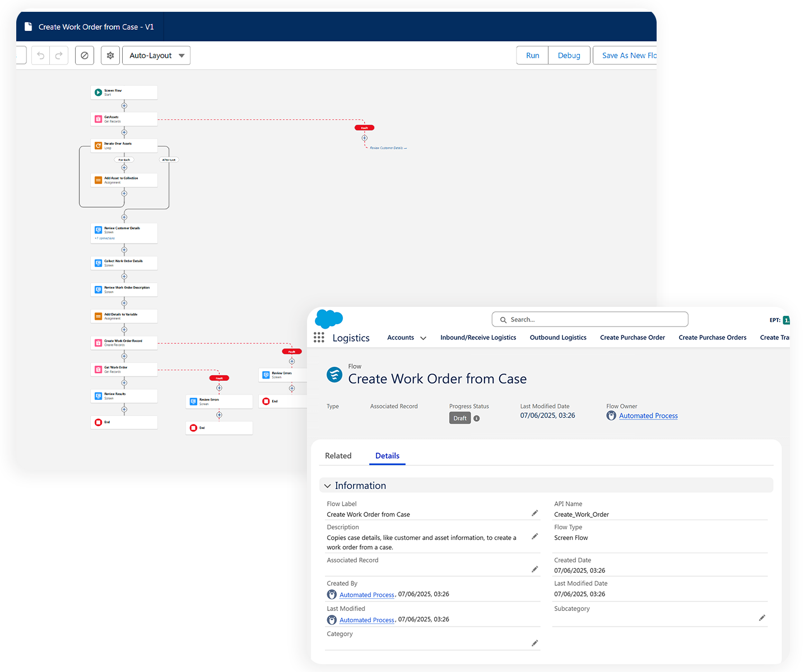
Task: Click the info icon beside the Draft status
Action: (x=477, y=418)
